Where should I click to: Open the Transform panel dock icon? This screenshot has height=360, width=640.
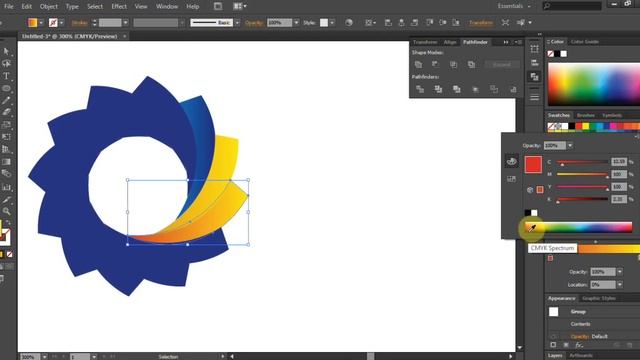coord(534,49)
